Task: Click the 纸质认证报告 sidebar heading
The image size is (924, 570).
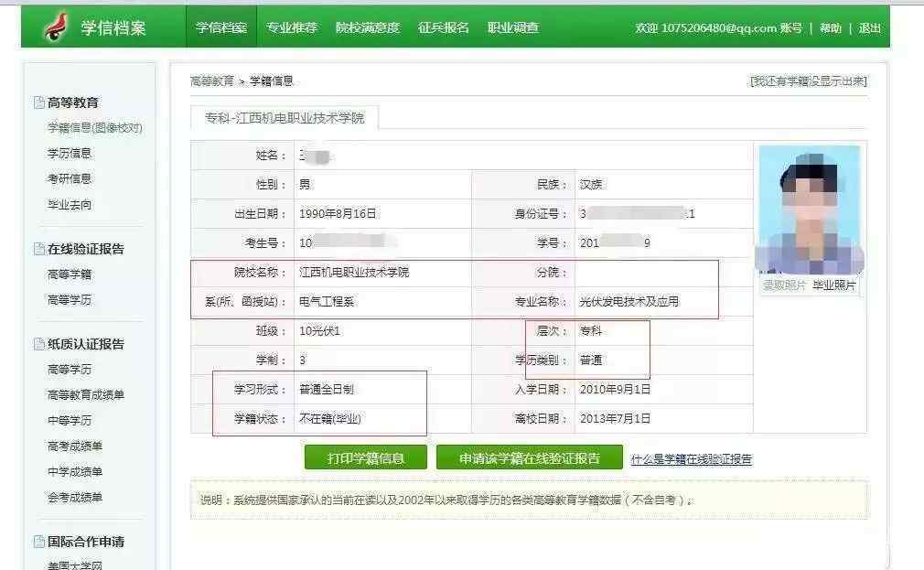Action: [x=86, y=344]
